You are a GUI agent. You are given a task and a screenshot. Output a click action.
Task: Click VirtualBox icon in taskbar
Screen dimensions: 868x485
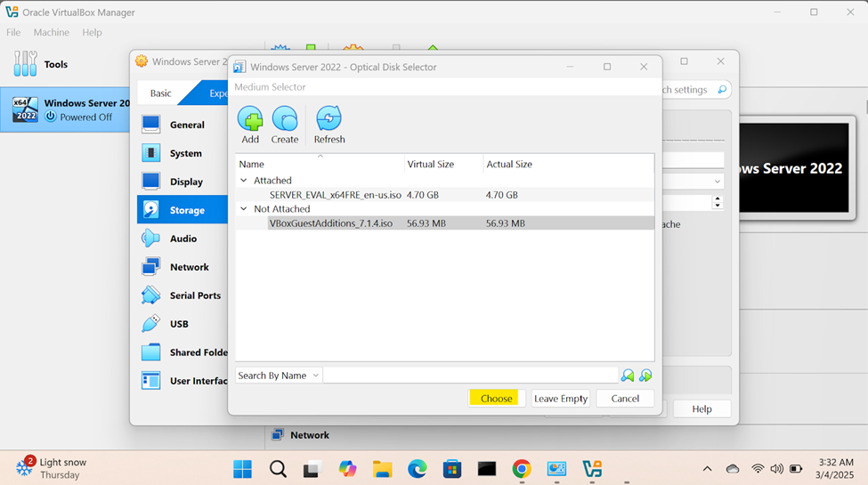[592, 469]
